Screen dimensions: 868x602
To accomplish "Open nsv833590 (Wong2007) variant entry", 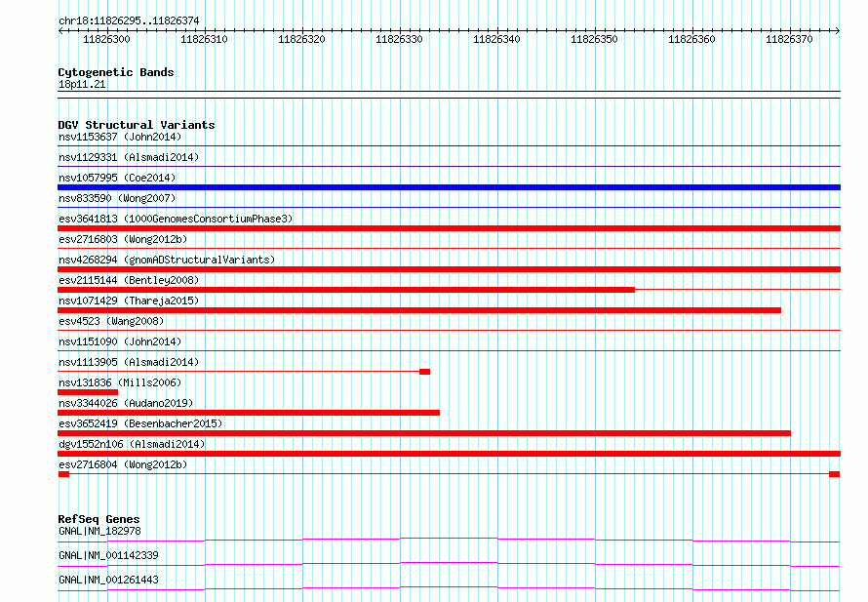I will [x=117, y=198].
